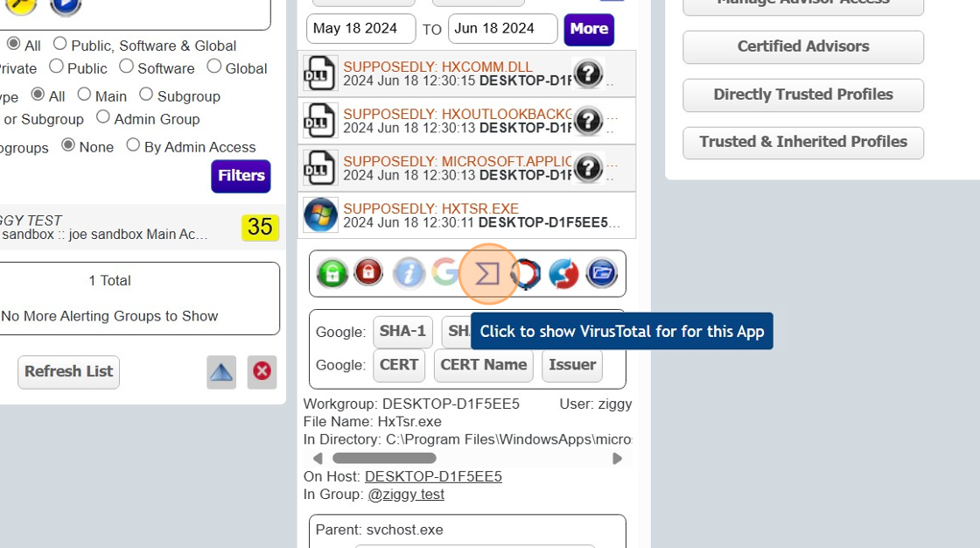This screenshot has width=980, height=548.
Task: Open the info icon in the icon bar
Action: pyautogui.click(x=408, y=273)
